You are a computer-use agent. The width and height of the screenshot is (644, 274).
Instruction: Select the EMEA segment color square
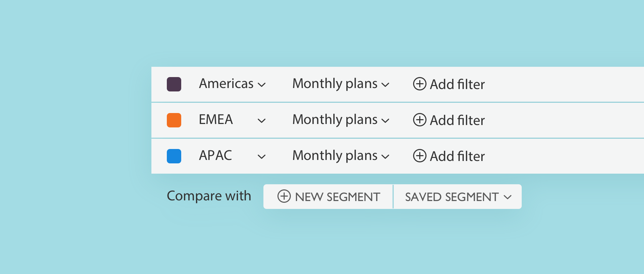[174, 120]
